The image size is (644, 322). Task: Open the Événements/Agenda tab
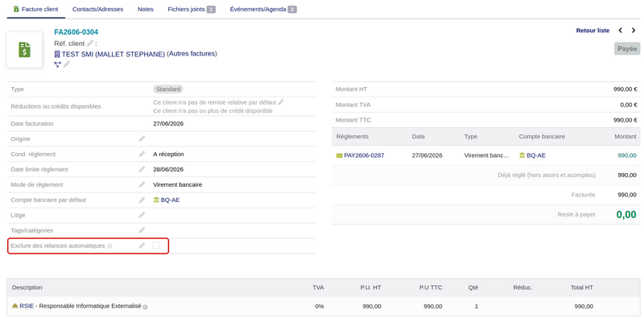263,9
